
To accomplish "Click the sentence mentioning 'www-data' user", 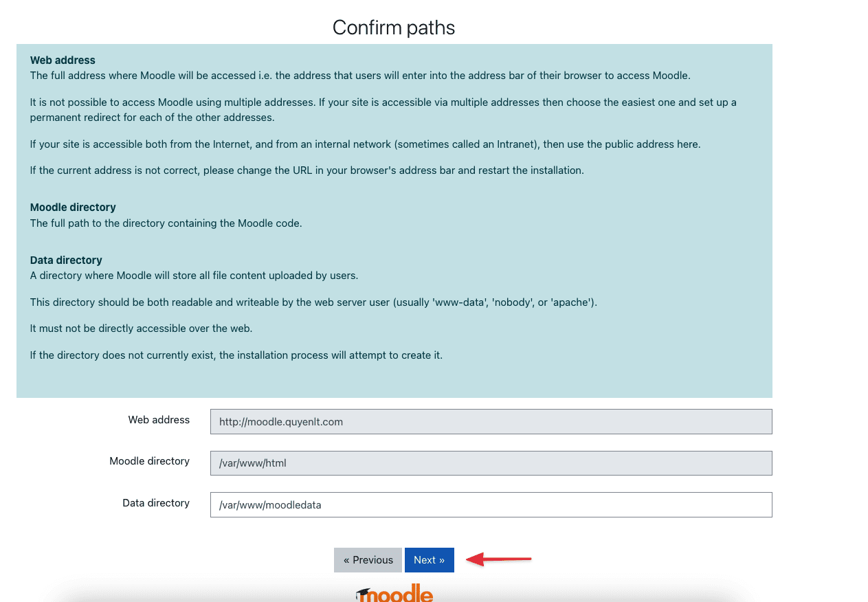I will [x=313, y=302].
